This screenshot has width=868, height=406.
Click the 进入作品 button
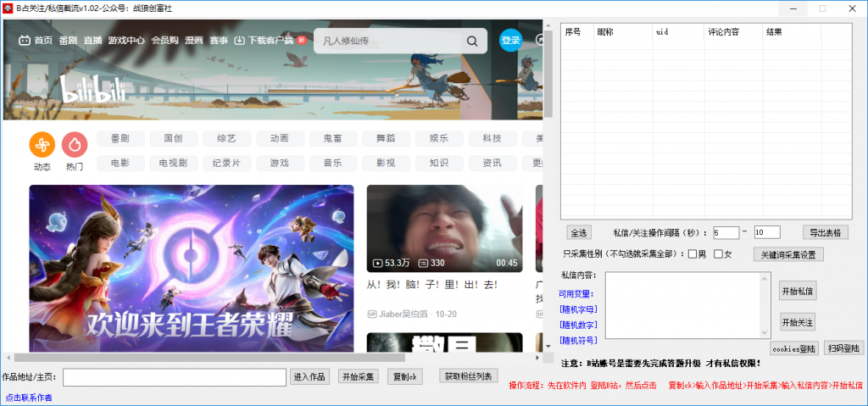pyautogui.click(x=309, y=376)
